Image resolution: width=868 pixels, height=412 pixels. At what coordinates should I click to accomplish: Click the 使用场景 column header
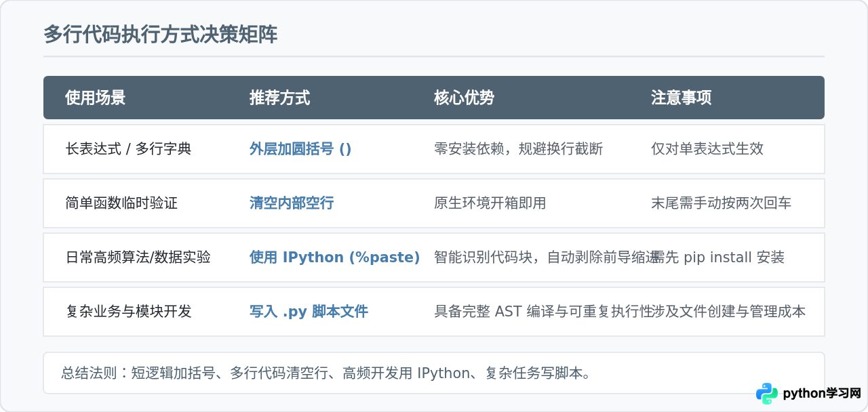coord(96,98)
